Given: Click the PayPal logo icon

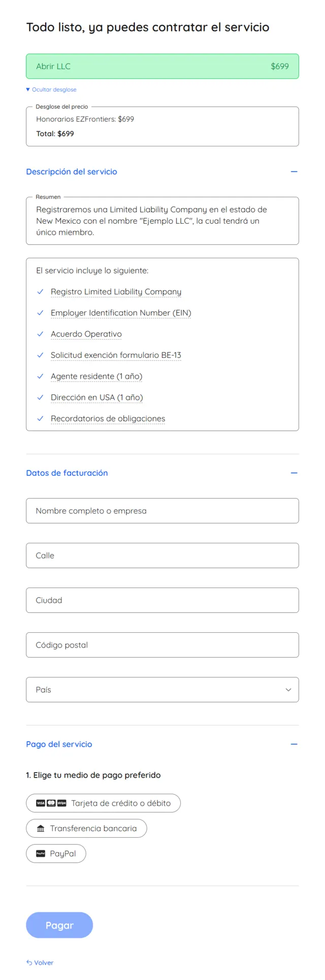Looking at the screenshot, I should point(40,853).
